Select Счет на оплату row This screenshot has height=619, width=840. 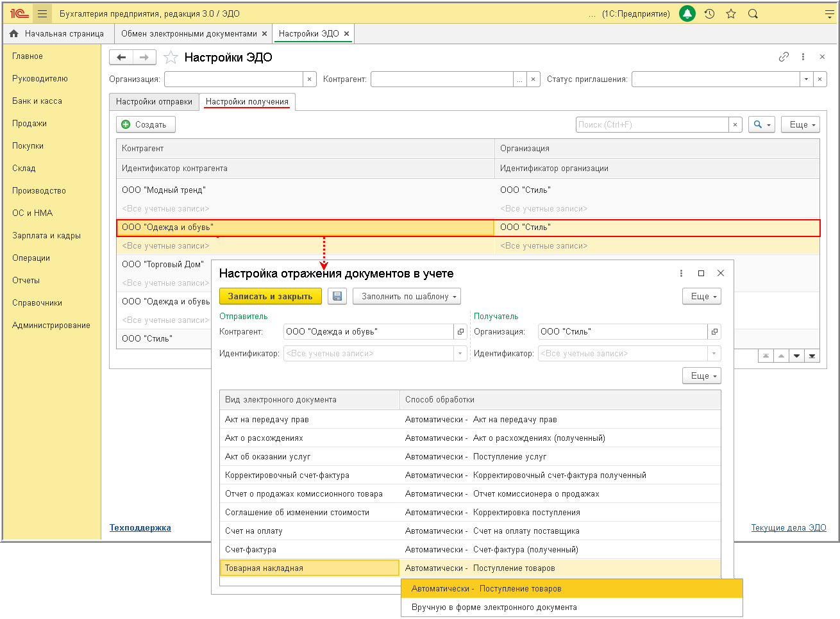470,531
